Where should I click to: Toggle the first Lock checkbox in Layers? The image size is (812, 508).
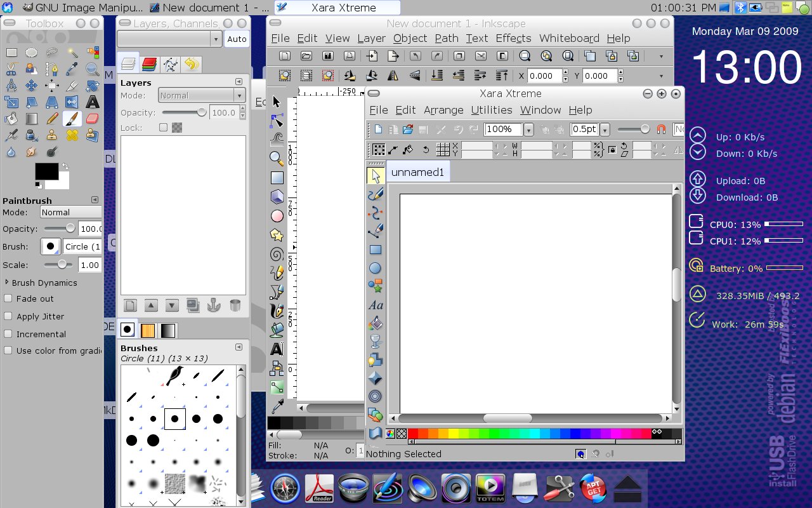point(163,128)
